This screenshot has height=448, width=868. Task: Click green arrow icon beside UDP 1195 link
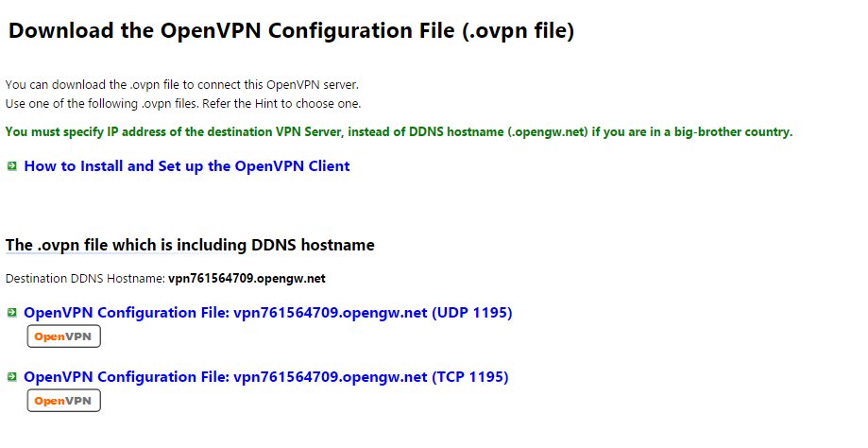(11, 312)
